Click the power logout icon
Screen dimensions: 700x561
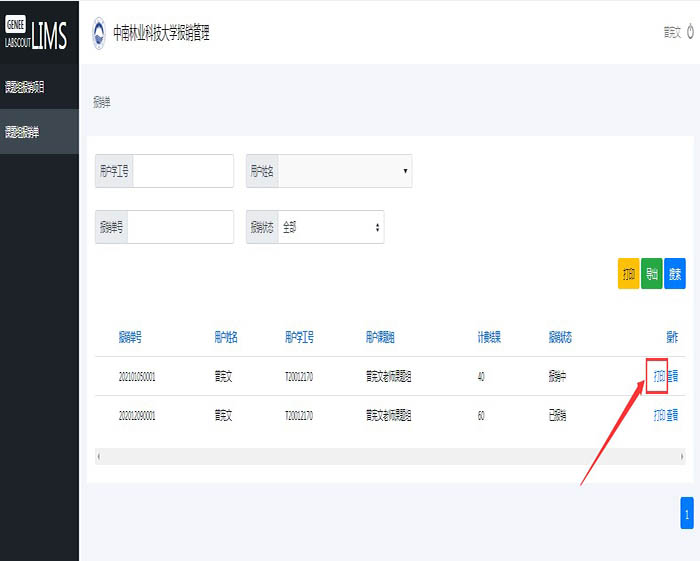click(690, 32)
